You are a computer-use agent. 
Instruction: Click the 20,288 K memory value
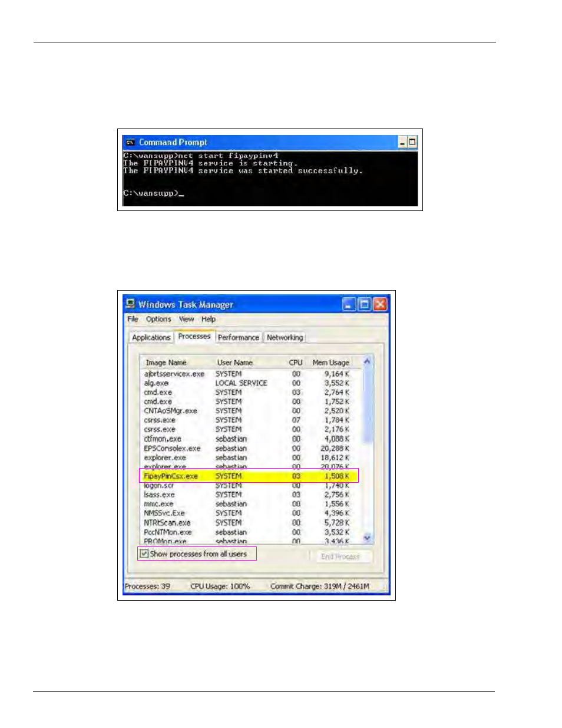tap(335, 449)
